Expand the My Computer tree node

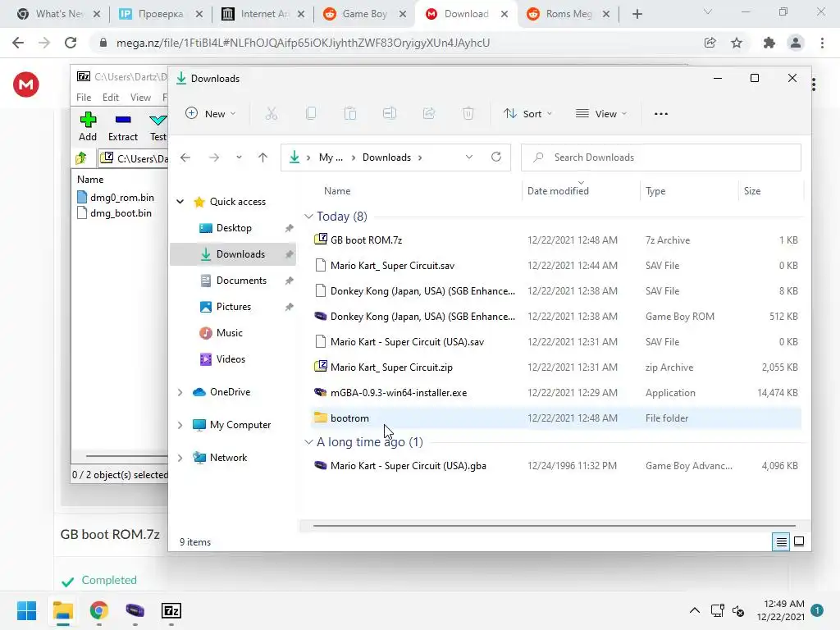point(180,425)
